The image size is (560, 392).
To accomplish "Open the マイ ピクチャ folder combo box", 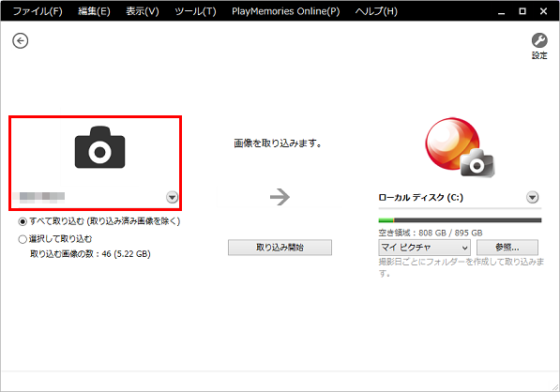I will [x=424, y=248].
